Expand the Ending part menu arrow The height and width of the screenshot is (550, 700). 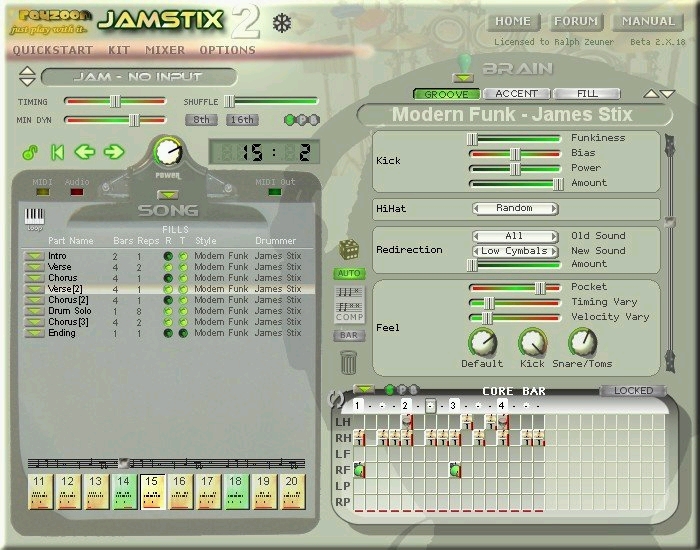pyautogui.click(x=34, y=333)
